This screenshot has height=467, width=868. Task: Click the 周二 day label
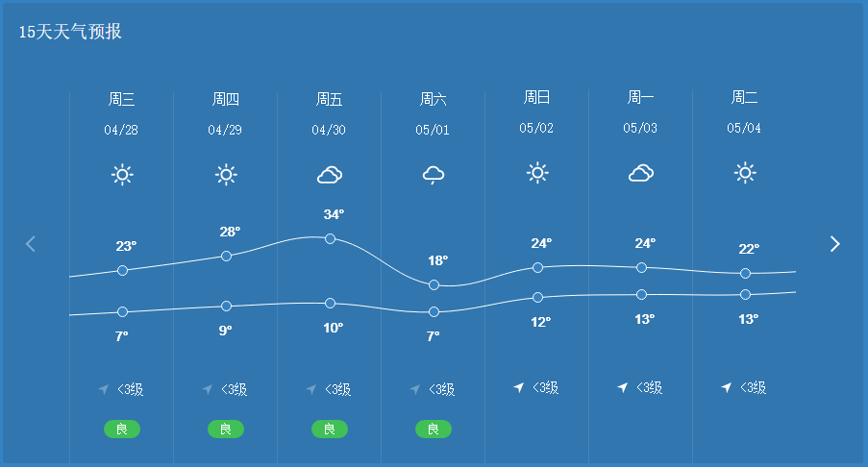tap(745, 98)
